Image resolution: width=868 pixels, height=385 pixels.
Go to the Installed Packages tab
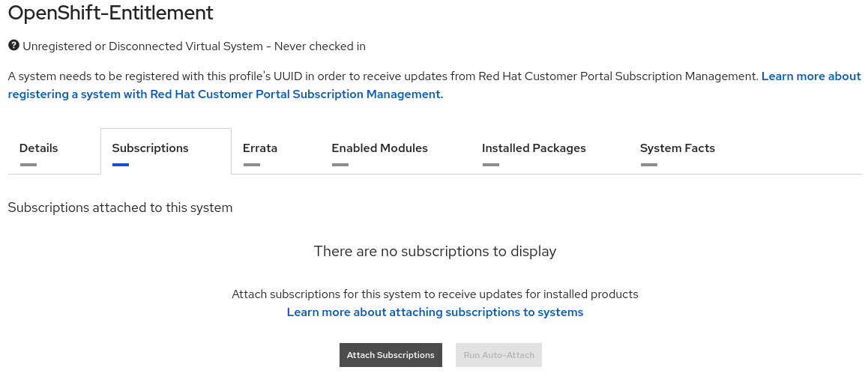tap(534, 148)
